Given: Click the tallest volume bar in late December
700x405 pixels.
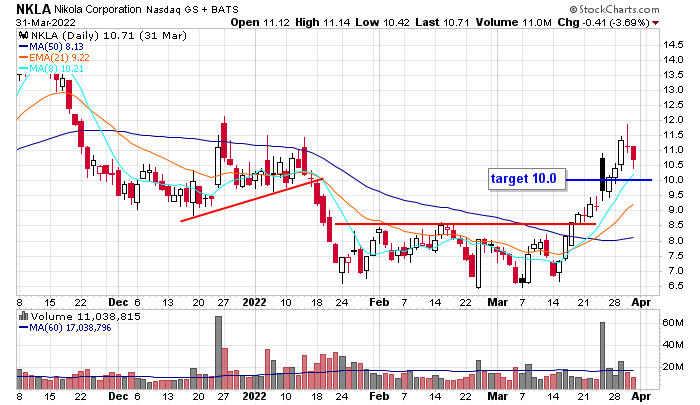Looking at the screenshot, I should pyautogui.click(x=218, y=353).
